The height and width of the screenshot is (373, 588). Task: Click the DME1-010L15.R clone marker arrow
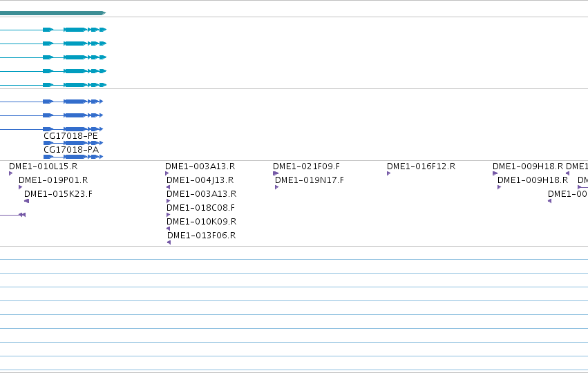coord(11,173)
